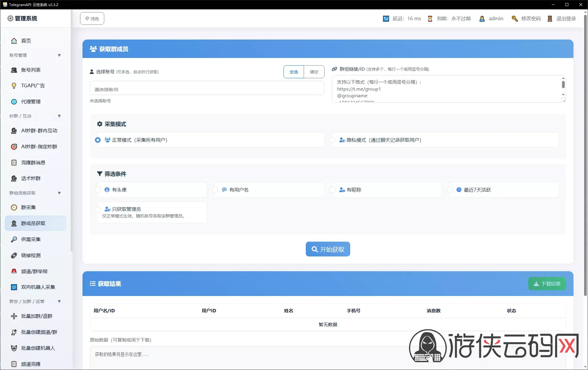
Task: Enable the 有头像 filter checkbox
Action: coord(98,190)
